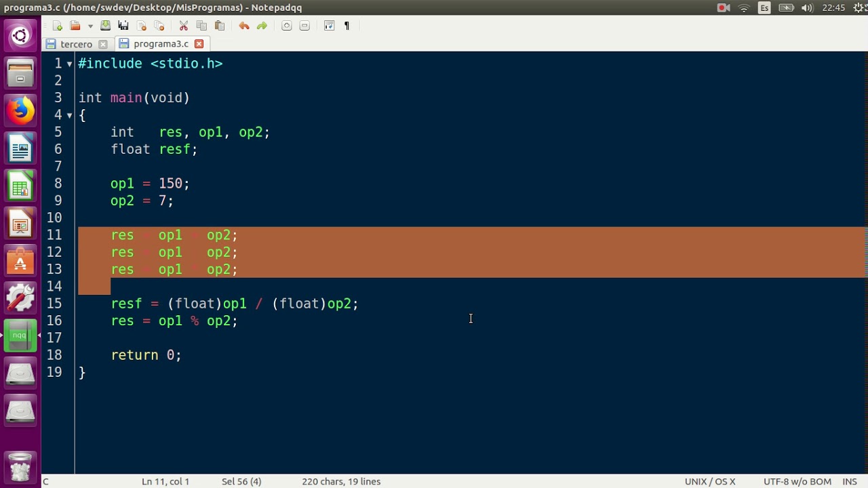The height and width of the screenshot is (488, 868).
Task: Undo the last edit
Action: [244, 26]
